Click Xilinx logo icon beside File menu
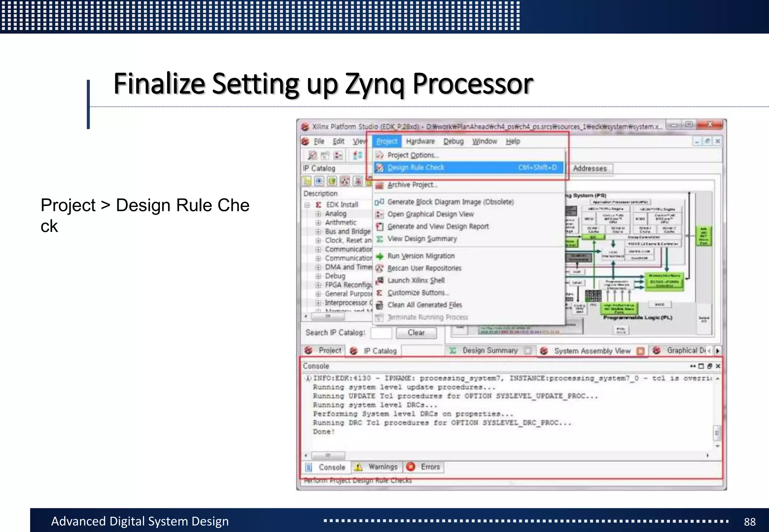This screenshot has height=532, width=769. coord(305,141)
